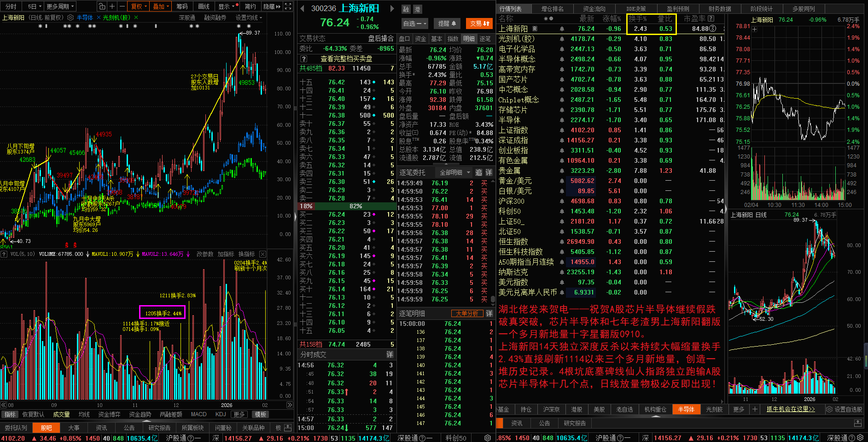Screen dimensions: 868x442
Task: Switch chart to 简约 mode
Action: (250, 6)
